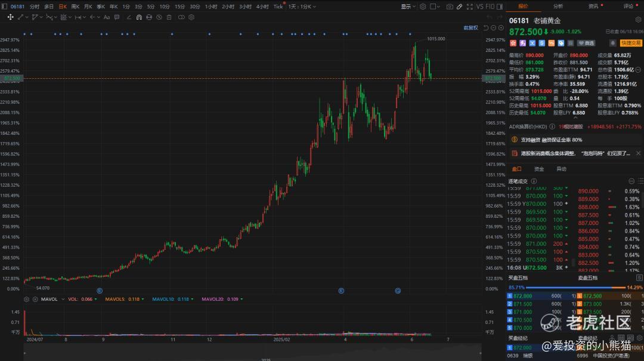Switch to the 资讯 tab
Image resolution: width=644 pixels, height=361 pixels.
pyautogui.click(x=593, y=6)
